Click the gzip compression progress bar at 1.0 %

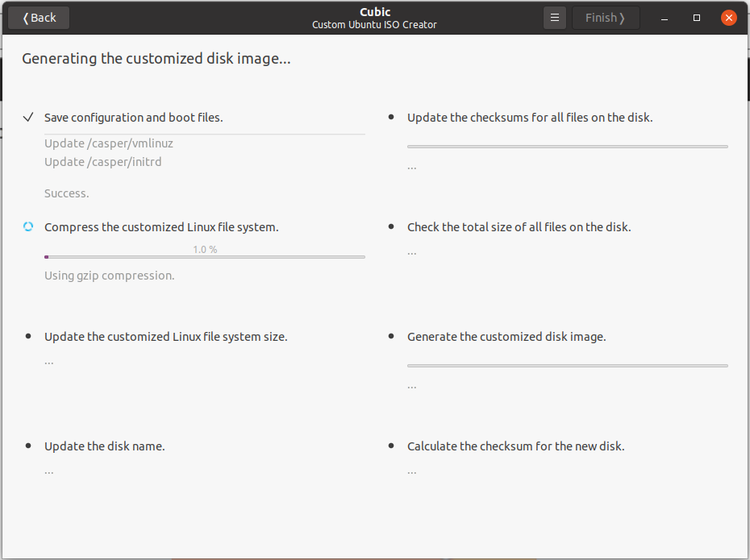[204, 256]
